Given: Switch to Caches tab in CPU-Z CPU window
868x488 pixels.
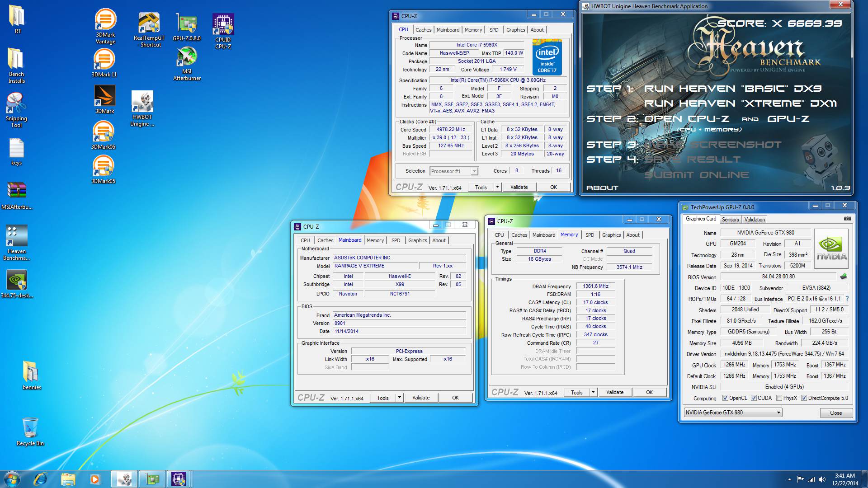Looking at the screenshot, I should pos(423,30).
